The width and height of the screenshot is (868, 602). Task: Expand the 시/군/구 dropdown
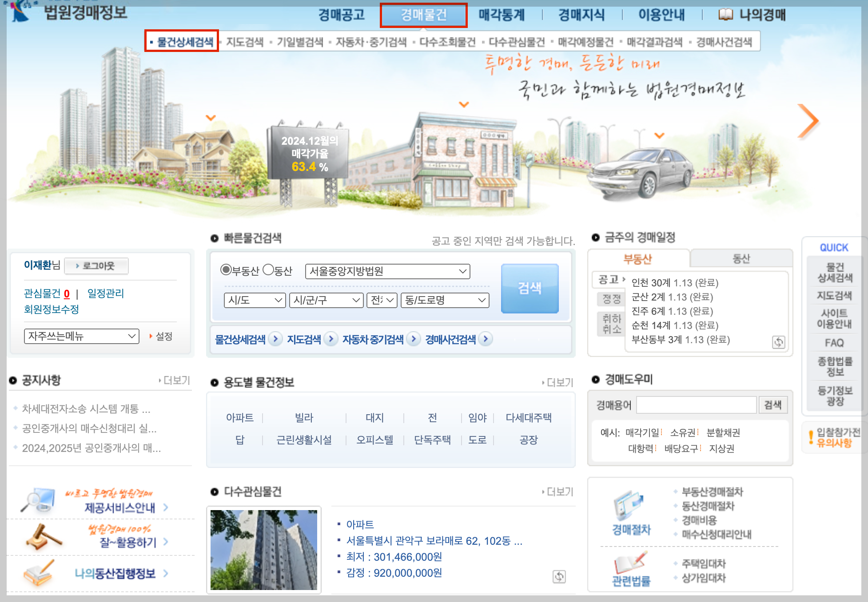(x=326, y=301)
